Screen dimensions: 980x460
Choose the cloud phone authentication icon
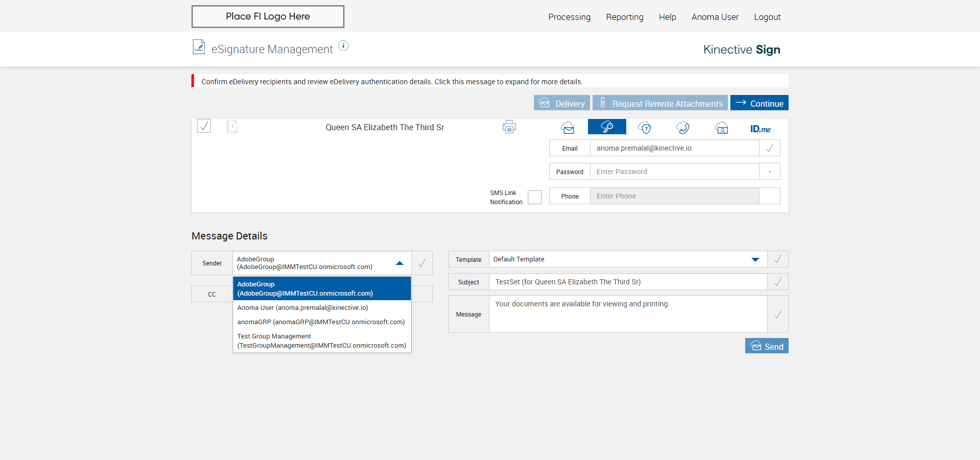683,128
